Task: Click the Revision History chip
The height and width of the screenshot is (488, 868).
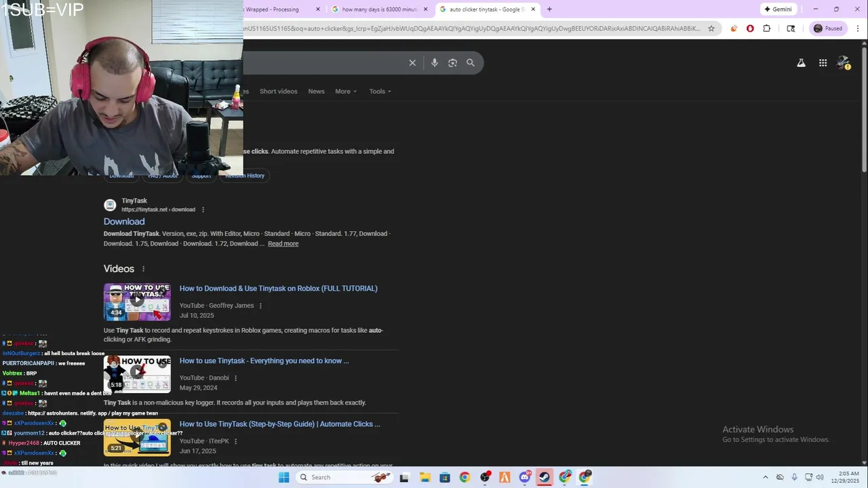Action: (245, 176)
